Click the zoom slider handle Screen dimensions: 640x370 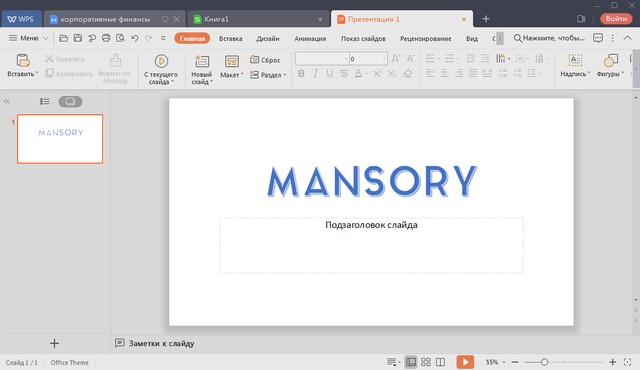pyautogui.click(x=544, y=362)
